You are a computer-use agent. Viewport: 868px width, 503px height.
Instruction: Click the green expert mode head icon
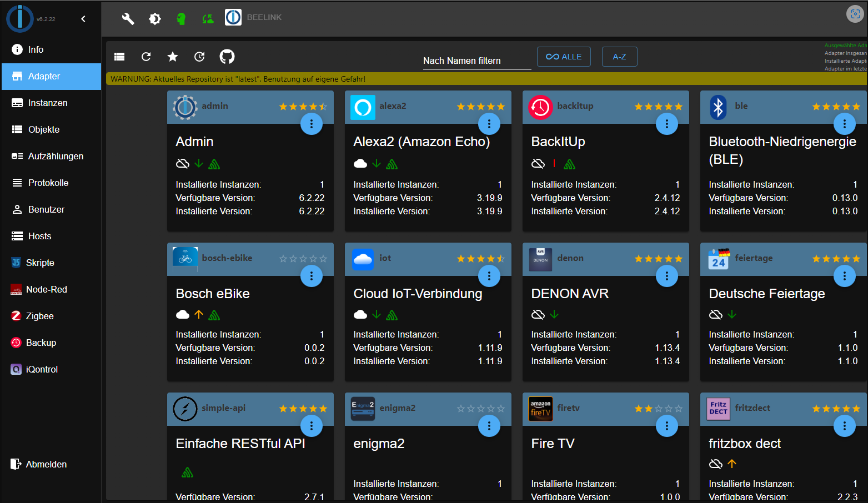(x=181, y=18)
